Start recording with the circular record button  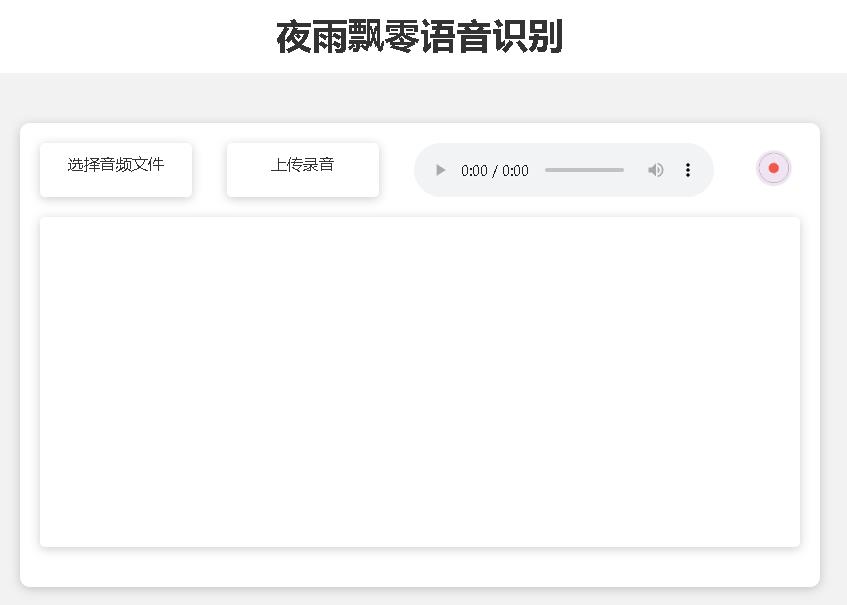pos(773,168)
